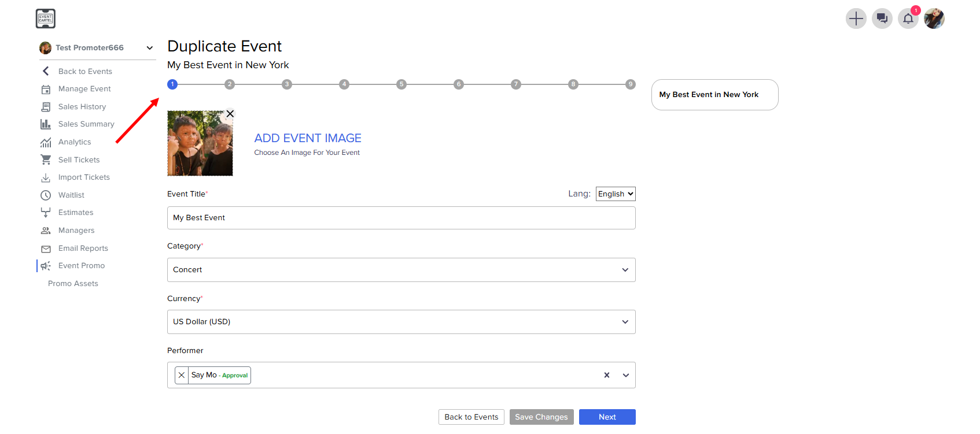
Task: Open Import Tickets in sidebar
Action: tap(84, 177)
